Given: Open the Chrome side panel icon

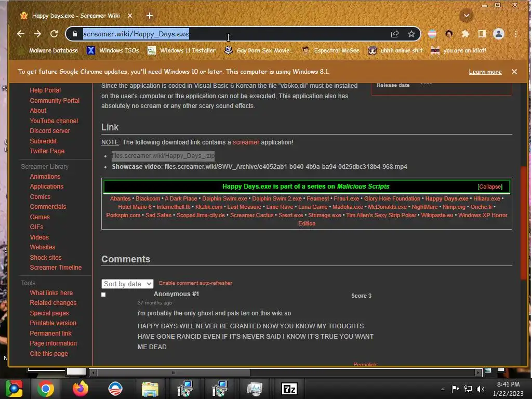Looking at the screenshot, I should (x=482, y=34).
